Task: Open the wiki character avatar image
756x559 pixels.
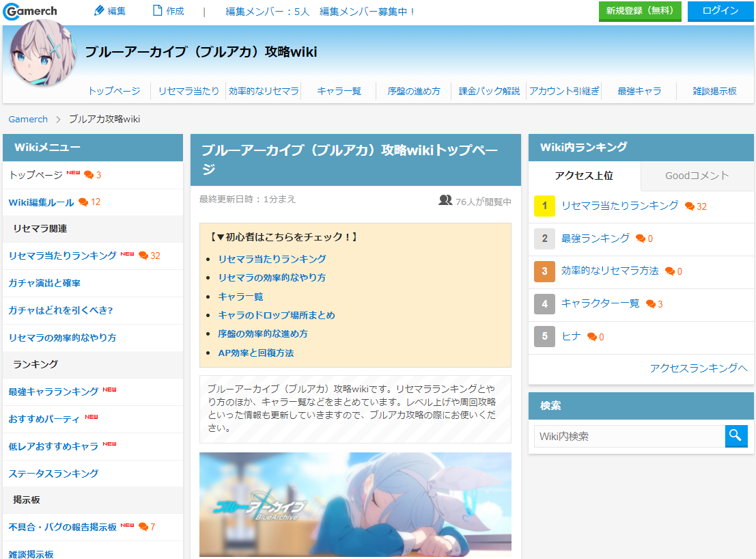Action: point(44,53)
